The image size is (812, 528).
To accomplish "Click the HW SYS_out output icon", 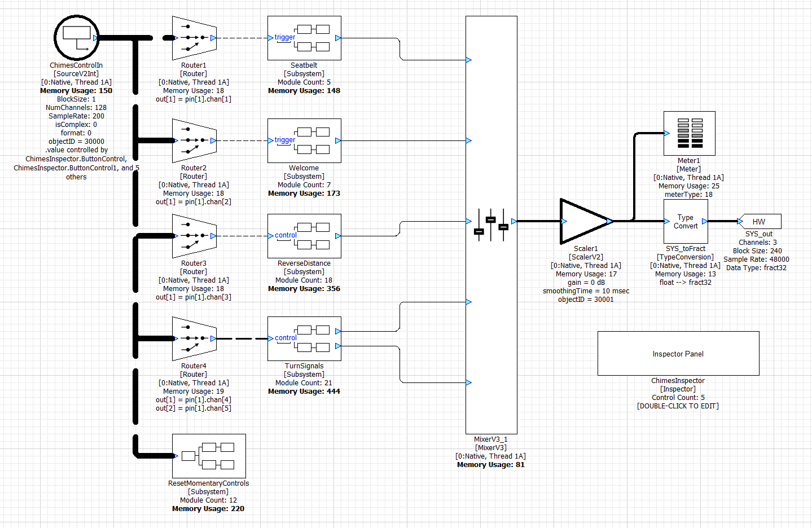I will (x=760, y=221).
